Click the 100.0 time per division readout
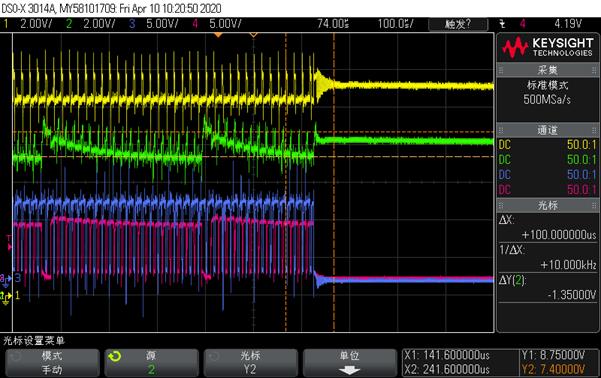The height and width of the screenshot is (378, 601). pos(395,24)
